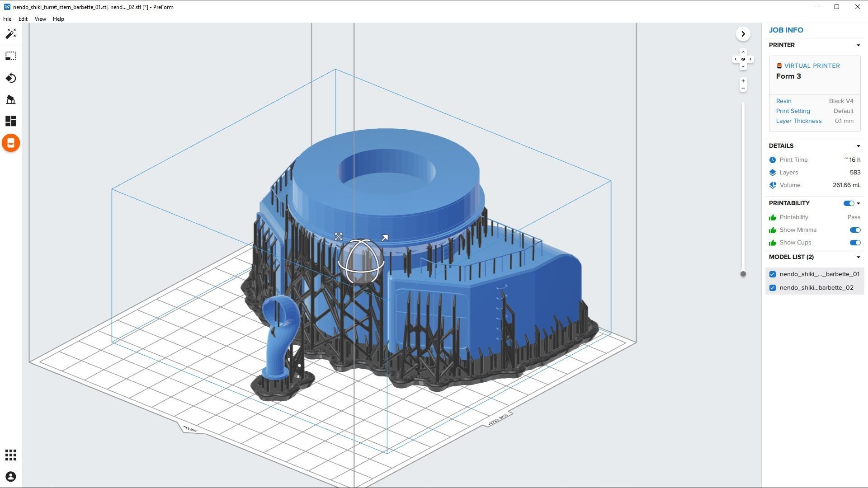Open the File menu

click(x=7, y=19)
